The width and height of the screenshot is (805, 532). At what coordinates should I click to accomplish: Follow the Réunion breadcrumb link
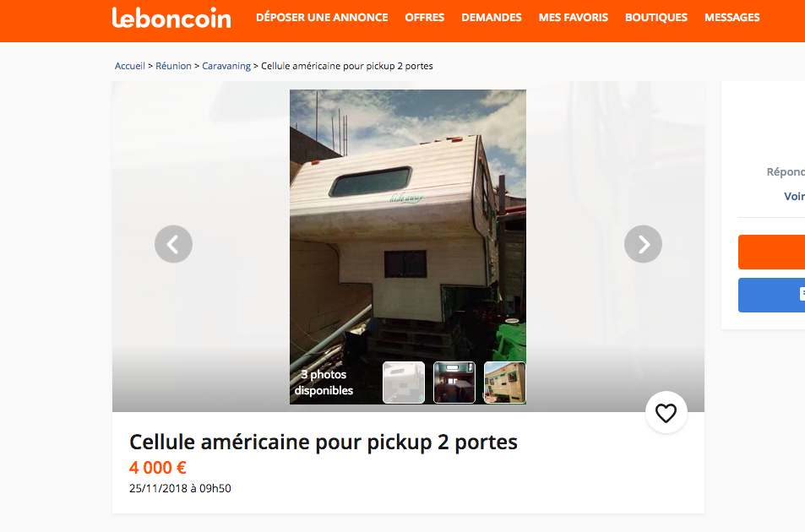point(173,66)
